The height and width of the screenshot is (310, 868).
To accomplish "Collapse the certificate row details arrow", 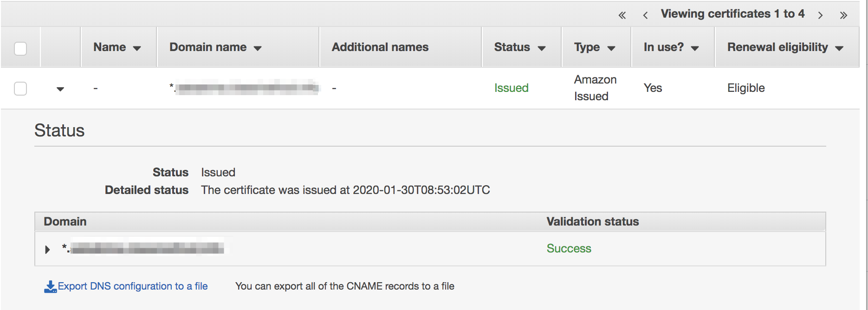I will tap(60, 89).
